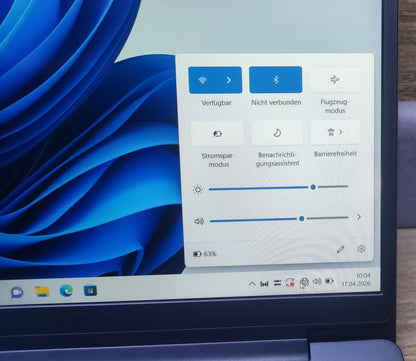Click the taskbar battery tray icon

[x=330, y=281]
